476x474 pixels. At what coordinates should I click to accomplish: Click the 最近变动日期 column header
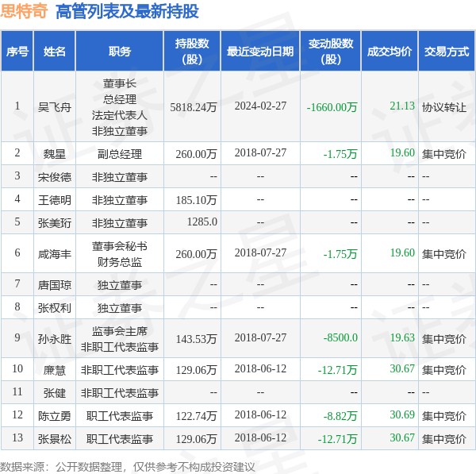[260, 52]
